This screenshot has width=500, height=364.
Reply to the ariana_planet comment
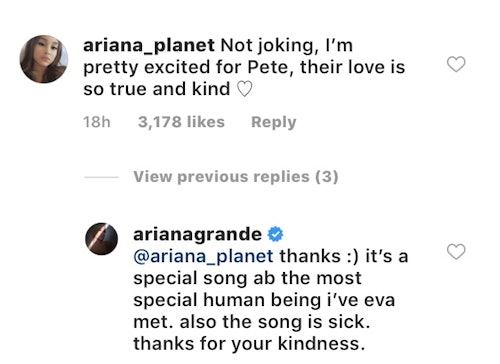(x=274, y=122)
